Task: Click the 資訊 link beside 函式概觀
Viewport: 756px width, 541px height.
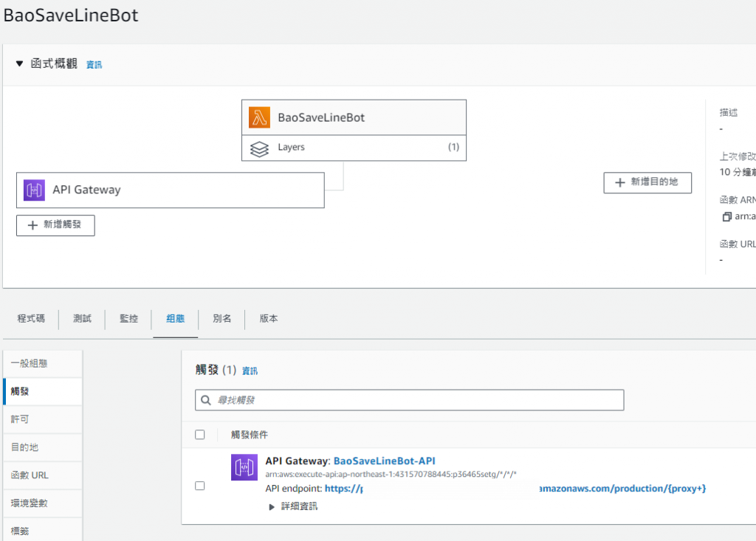Action: [x=94, y=65]
